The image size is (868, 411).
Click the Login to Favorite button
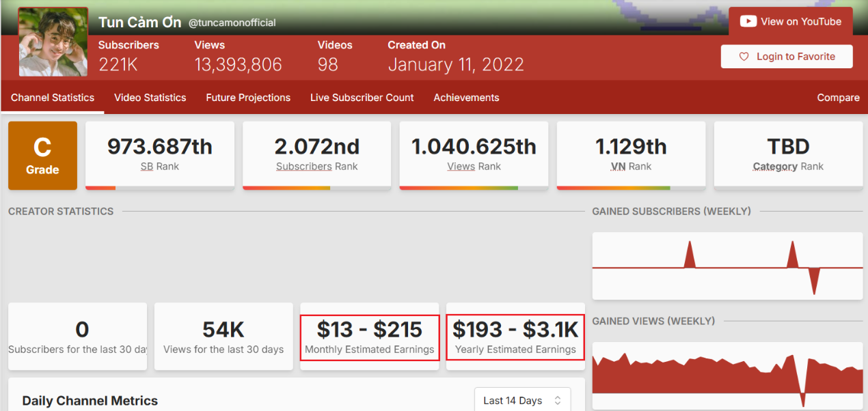[787, 57]
